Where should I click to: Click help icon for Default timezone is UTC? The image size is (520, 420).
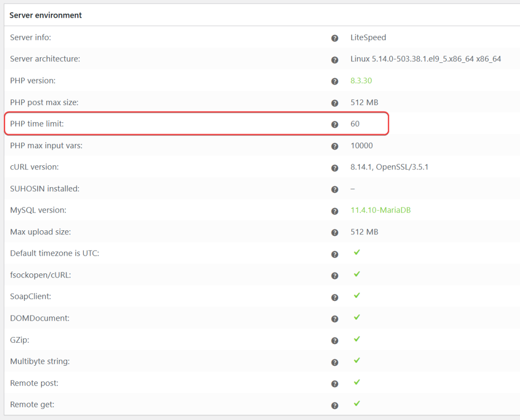335,254
